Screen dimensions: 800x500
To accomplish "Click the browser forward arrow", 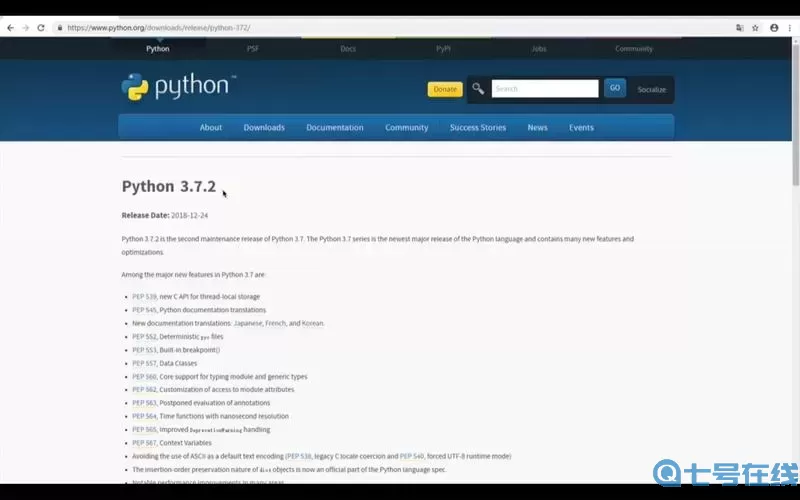I will coord(25,28).
